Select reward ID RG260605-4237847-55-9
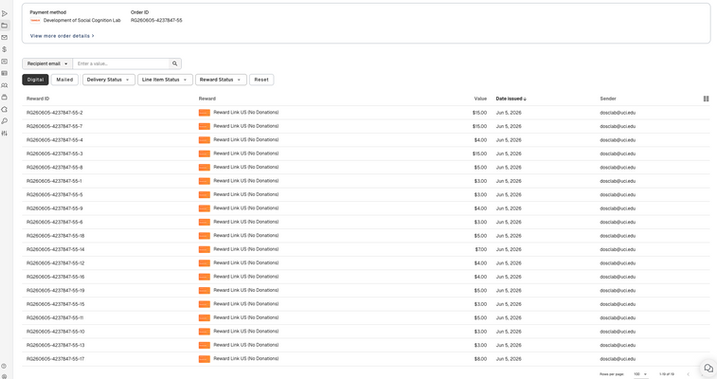 coord(54,208)
